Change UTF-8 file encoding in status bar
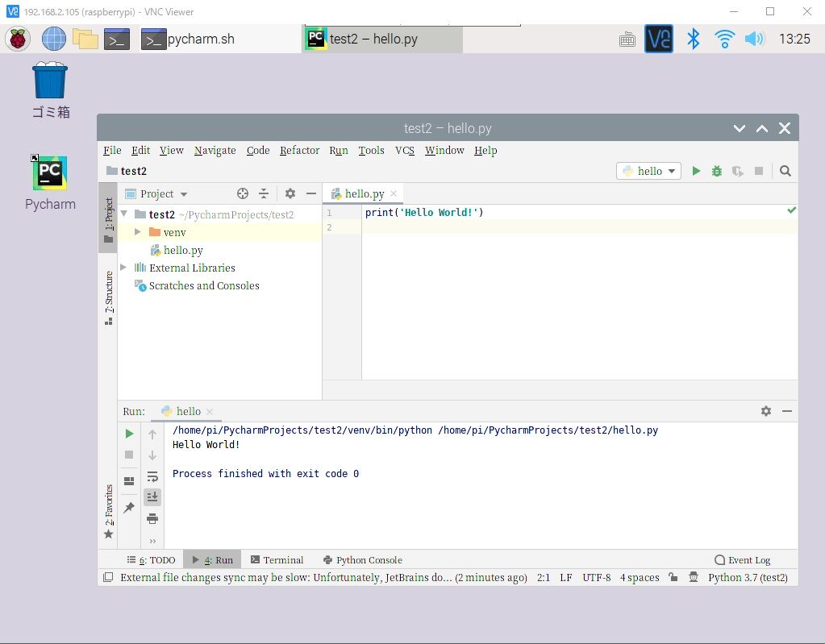 click(596, 577)
